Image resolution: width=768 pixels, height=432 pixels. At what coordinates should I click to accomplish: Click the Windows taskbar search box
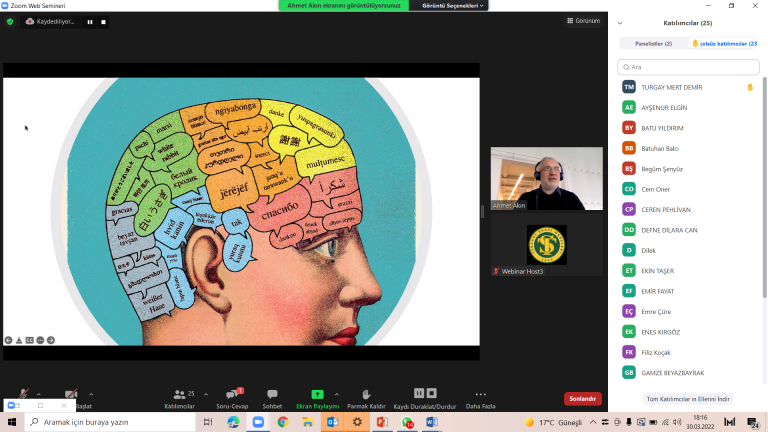pos(110,422)
